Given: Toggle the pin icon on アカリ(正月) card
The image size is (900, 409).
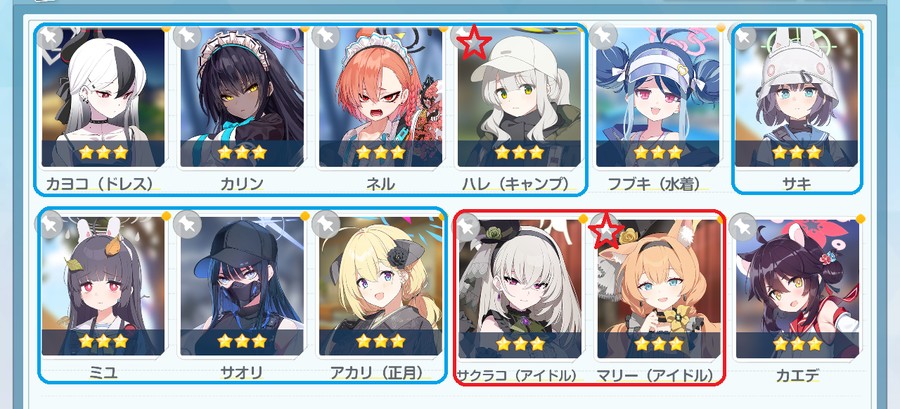Looking at the screenshot, I should tap(325, 224).
